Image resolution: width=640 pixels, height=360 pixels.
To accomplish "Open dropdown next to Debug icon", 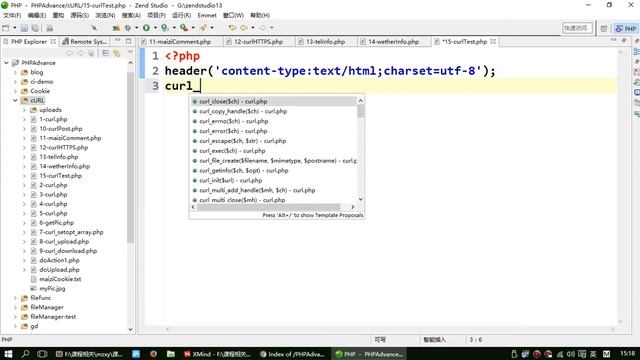I will (x=136, y=28).
